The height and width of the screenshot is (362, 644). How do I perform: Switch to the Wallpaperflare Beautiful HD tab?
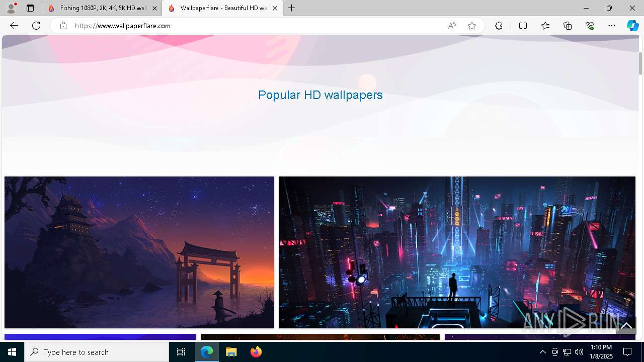click(x=223, y=8)
